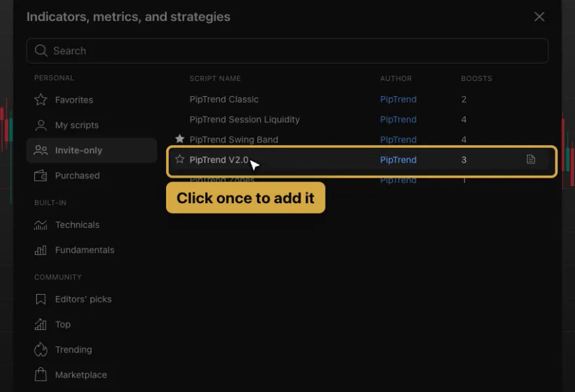
Task: Open the Trending scripts category
Action: 91,350
